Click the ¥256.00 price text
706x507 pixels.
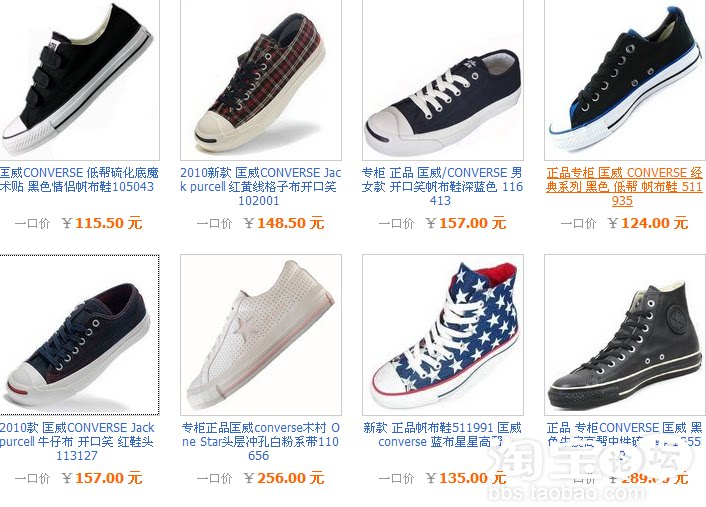284,478
